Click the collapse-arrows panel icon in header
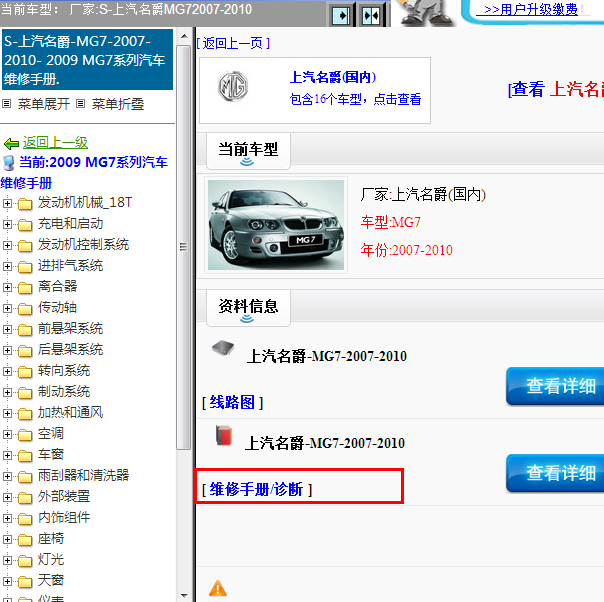 click(371, 16)
